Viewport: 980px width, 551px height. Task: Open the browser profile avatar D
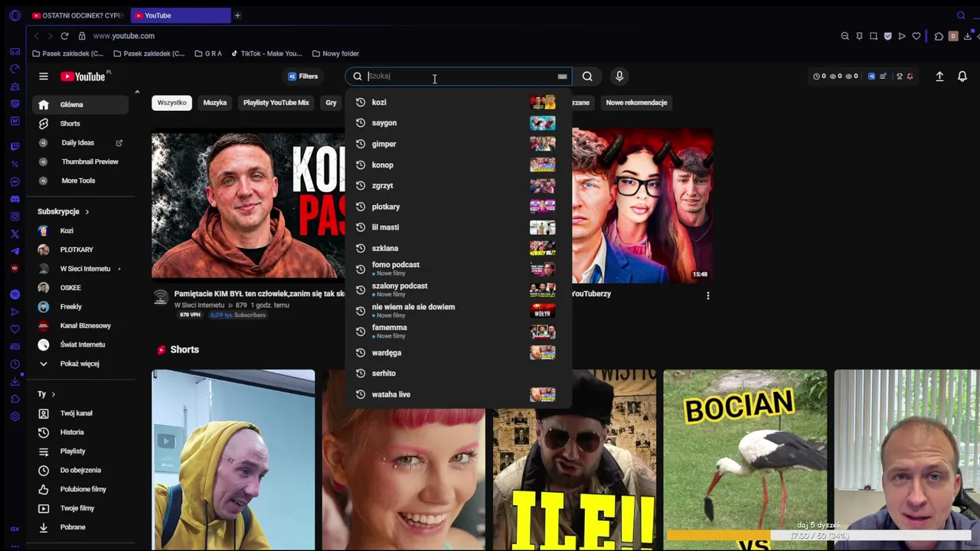953,36
